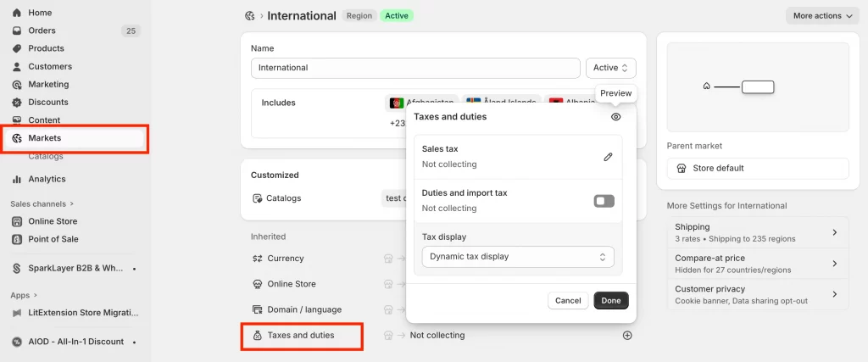Click the Online Store icon
The width and height of the screenshot is (868, 362).
click(x=17, y=221)
